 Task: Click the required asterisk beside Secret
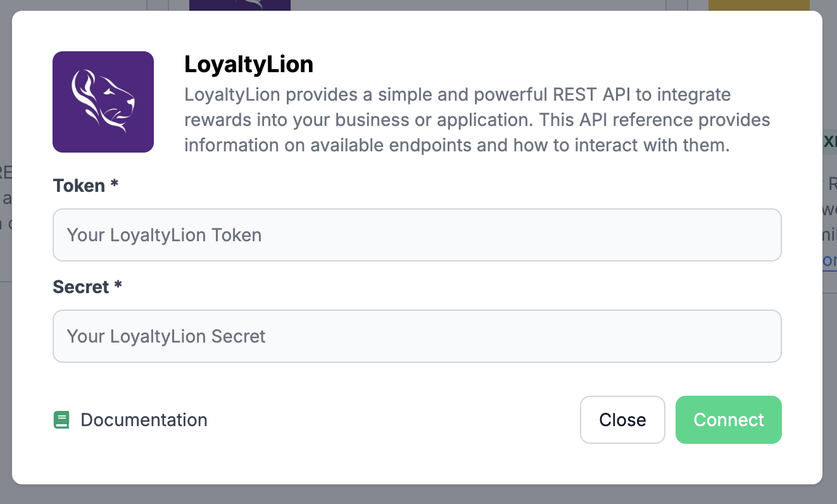pyautogui.click(x=118, y=287)
